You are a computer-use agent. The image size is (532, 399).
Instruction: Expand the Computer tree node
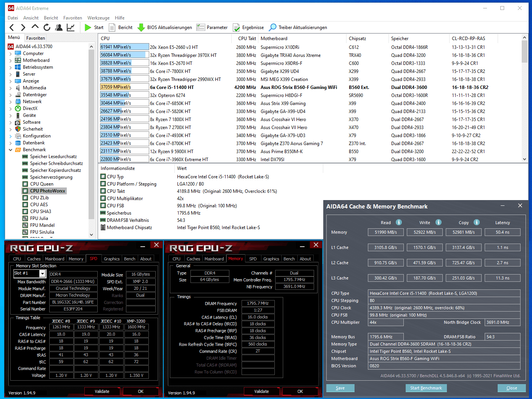[10, 54]
